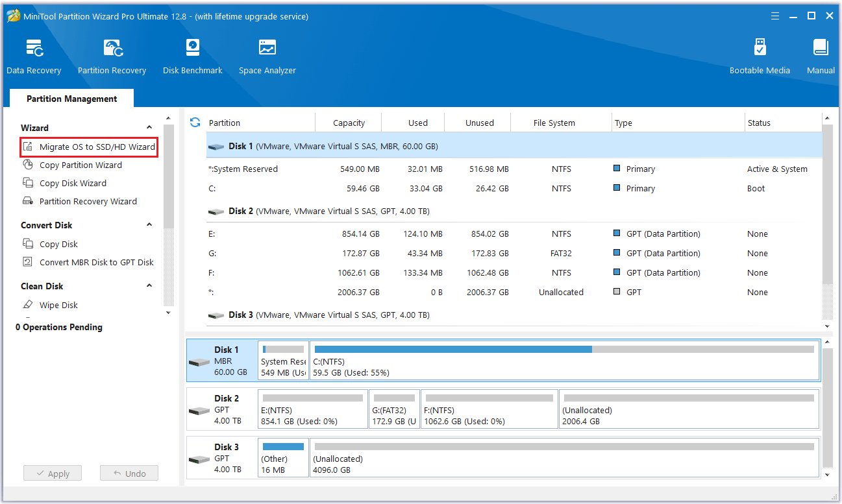This screenshot has height=504, width=842.
Task: Click C:(NTFS) 59.5 GB block in map
Action: point(564,360)
